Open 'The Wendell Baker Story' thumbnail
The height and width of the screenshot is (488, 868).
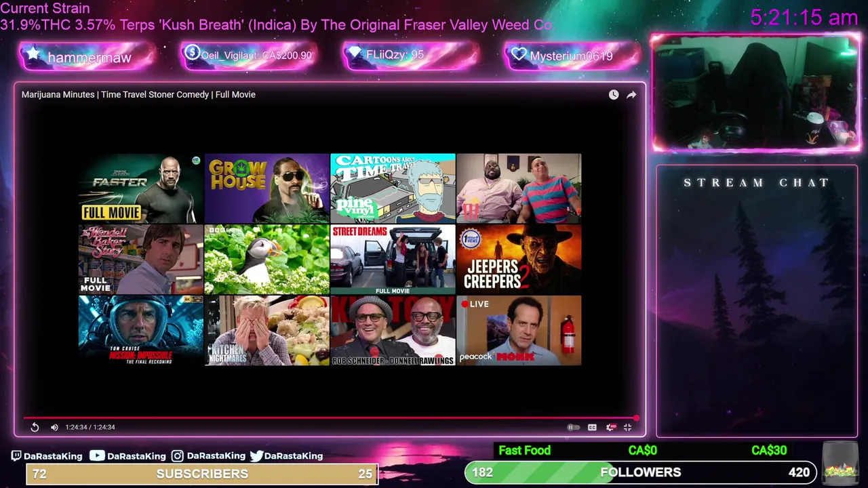pos(140,259)
